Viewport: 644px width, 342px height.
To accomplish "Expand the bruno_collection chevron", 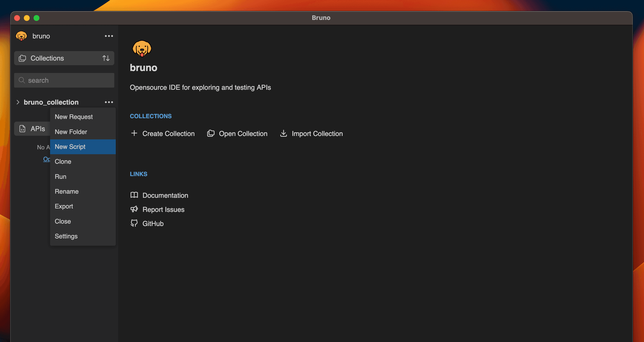I will click(x=18, y=102).
